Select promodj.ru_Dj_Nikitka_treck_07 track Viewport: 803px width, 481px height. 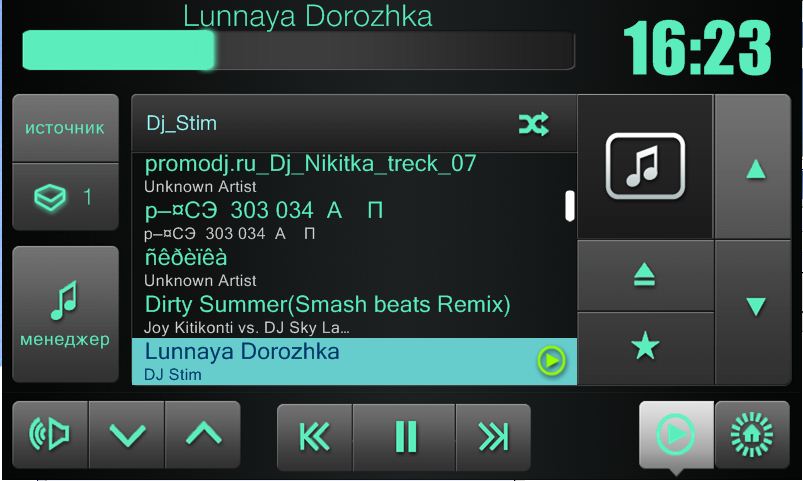tap(354, 174)
